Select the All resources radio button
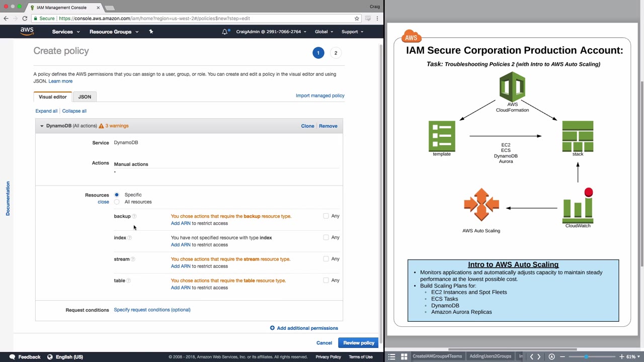 [x=117, y=202]
